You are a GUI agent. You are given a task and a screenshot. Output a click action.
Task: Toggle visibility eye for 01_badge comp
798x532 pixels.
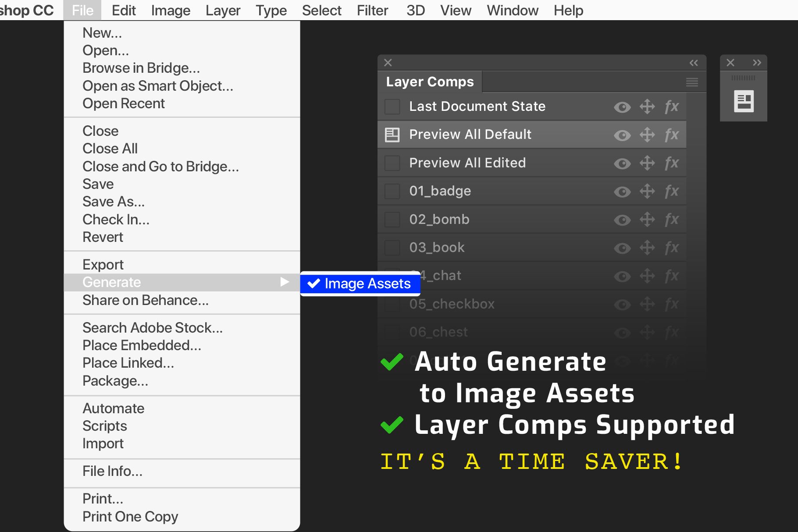click(622, 192)
